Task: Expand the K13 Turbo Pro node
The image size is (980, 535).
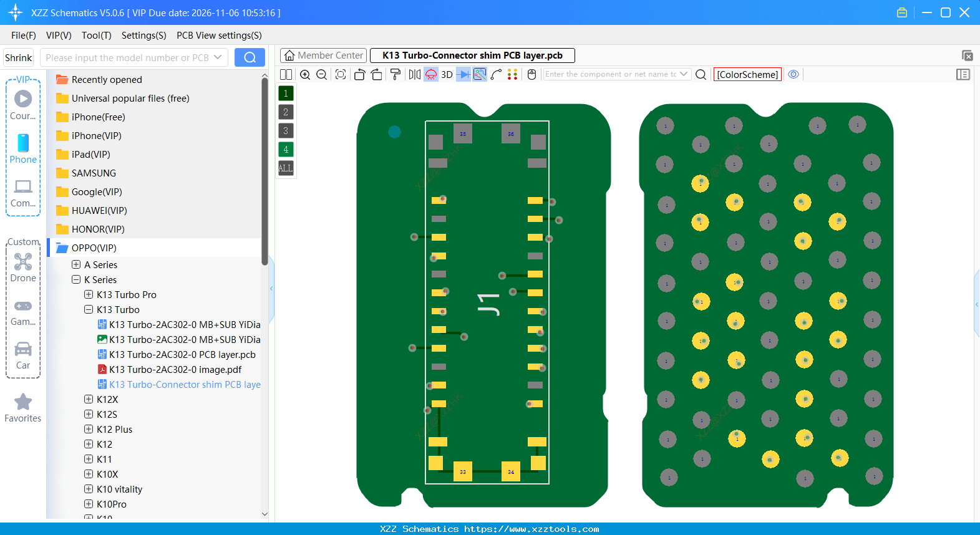Action: point(89,294)
